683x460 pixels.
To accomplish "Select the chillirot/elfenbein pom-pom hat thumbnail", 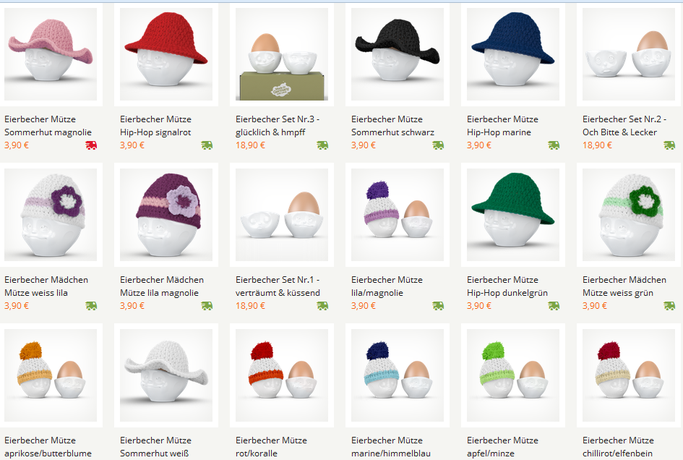I will (629, 375).
